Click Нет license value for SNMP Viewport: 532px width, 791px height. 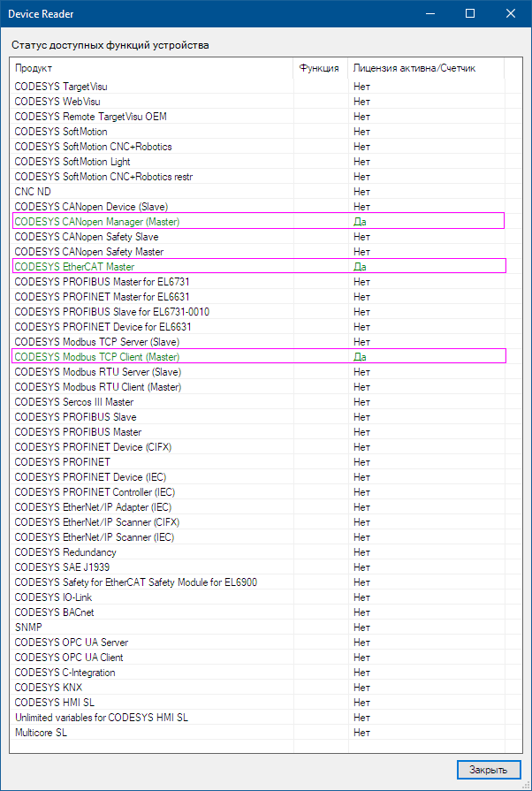coord(361,627)
